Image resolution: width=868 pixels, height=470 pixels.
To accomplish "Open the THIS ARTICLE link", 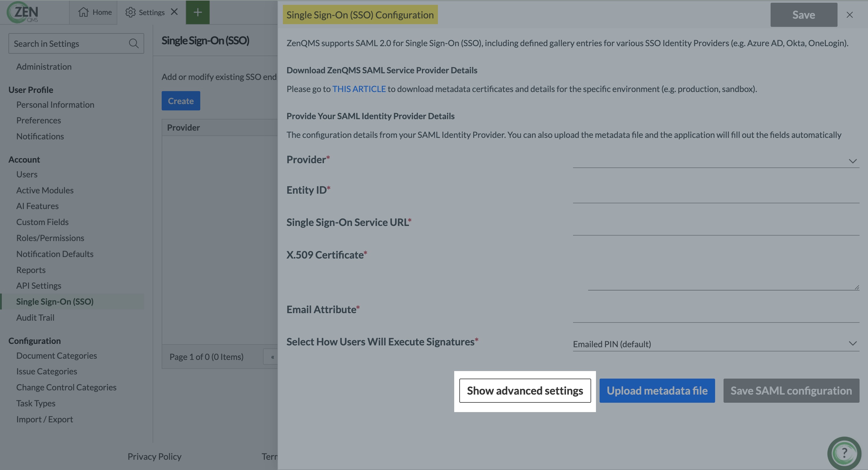I will pos(359,89).
